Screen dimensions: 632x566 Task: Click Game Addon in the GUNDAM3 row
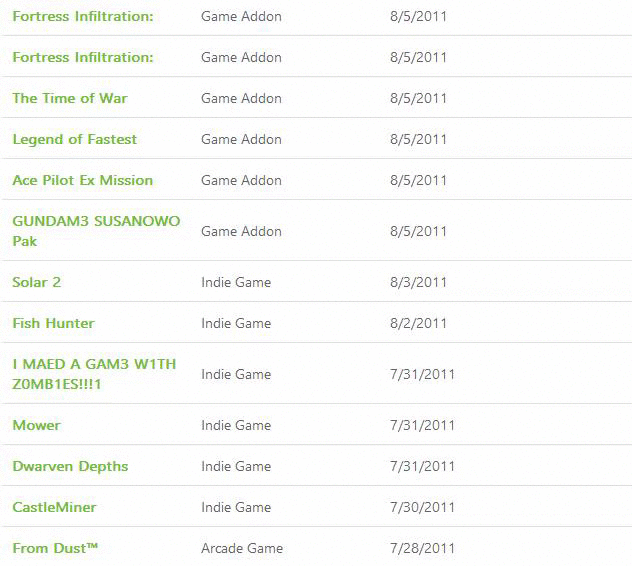pos(241,231)
